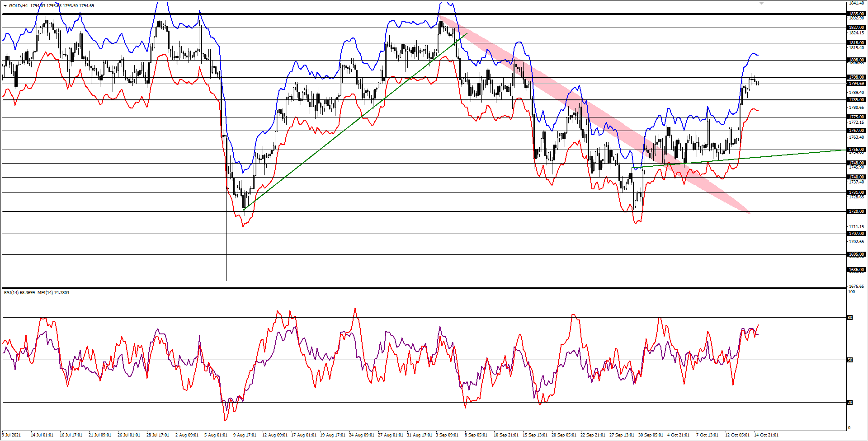Click the 1780.65 price axis value

tap(856, 108)
